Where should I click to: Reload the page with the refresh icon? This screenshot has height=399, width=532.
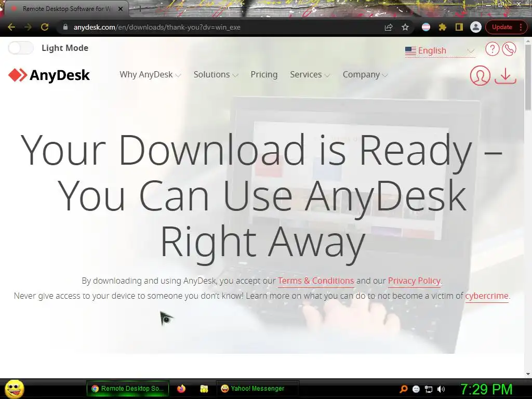tap(45, 27)
